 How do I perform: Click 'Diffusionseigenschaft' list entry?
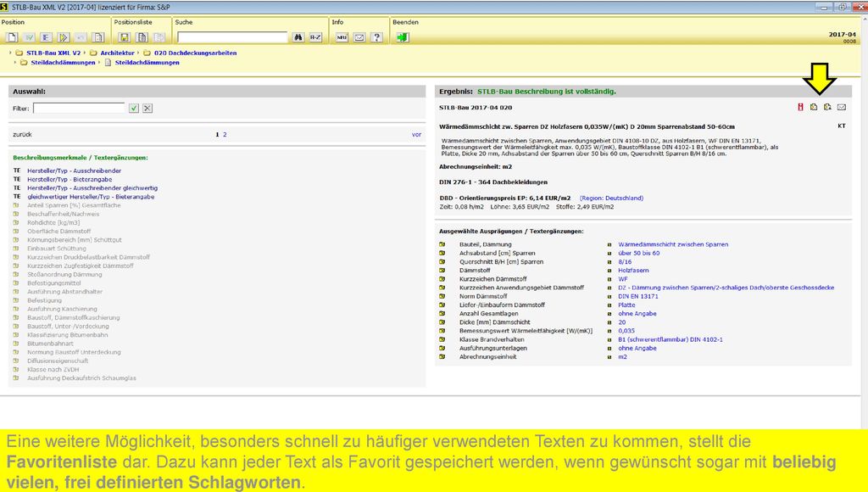[58, 361]
